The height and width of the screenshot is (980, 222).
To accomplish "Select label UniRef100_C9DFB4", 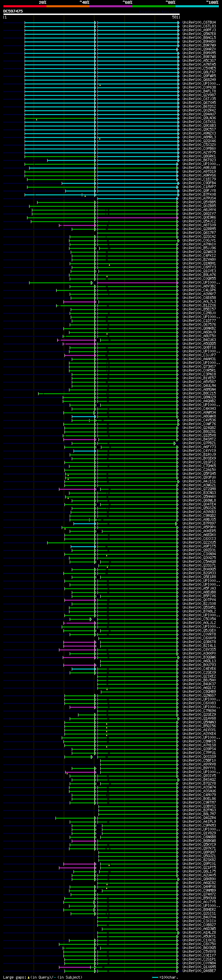I will 199,183.
